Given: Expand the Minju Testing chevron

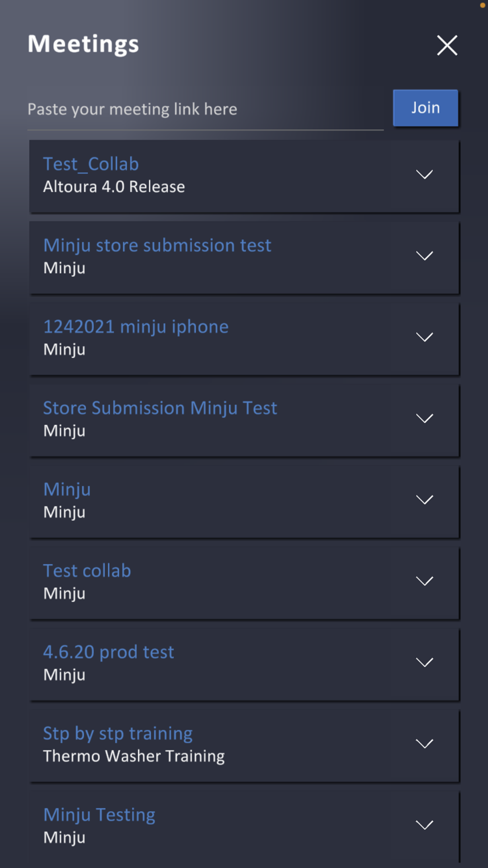Looking at the screenshot, I should [x=425, y=825].
